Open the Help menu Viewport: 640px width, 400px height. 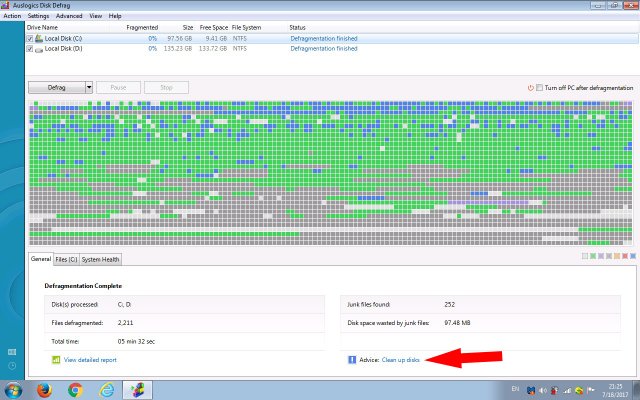[x=115, y=16]
